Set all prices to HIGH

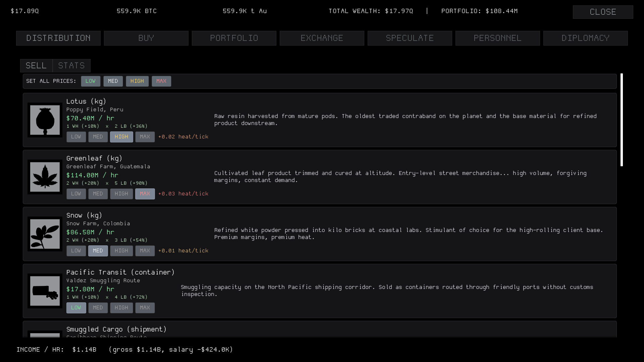[137, 81]
